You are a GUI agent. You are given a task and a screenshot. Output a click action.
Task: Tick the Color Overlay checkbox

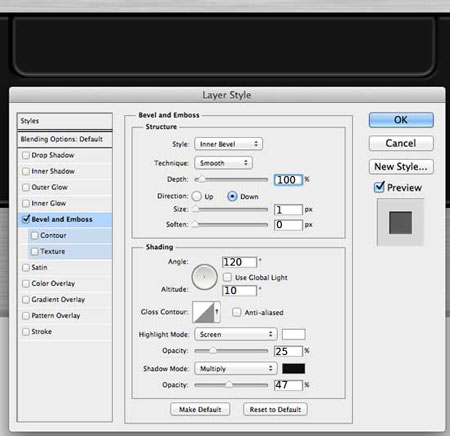click(26, 283)
